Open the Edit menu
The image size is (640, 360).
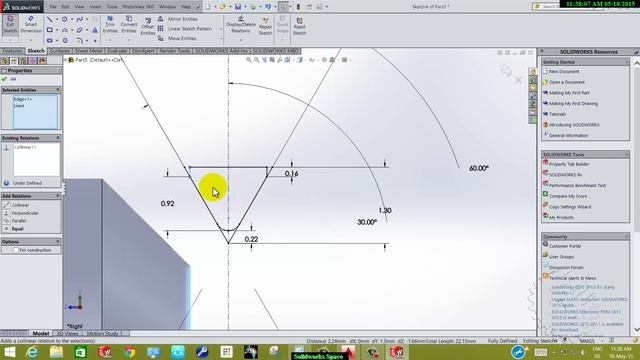point(65,7)
